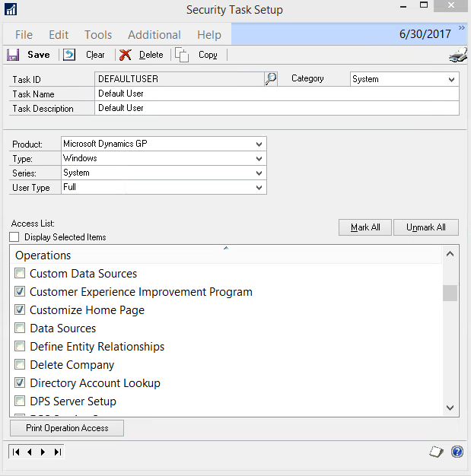Click the access list scrollbar thumb

450,293
